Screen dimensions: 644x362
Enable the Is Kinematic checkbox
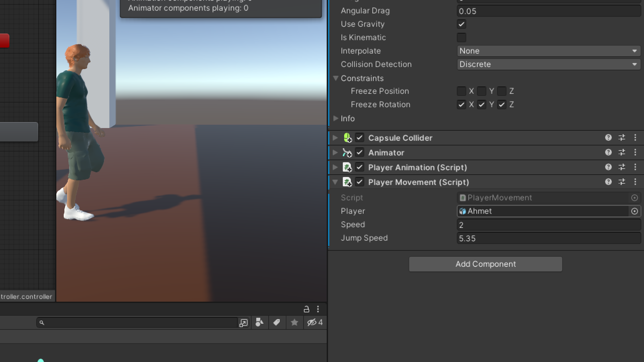461,38
